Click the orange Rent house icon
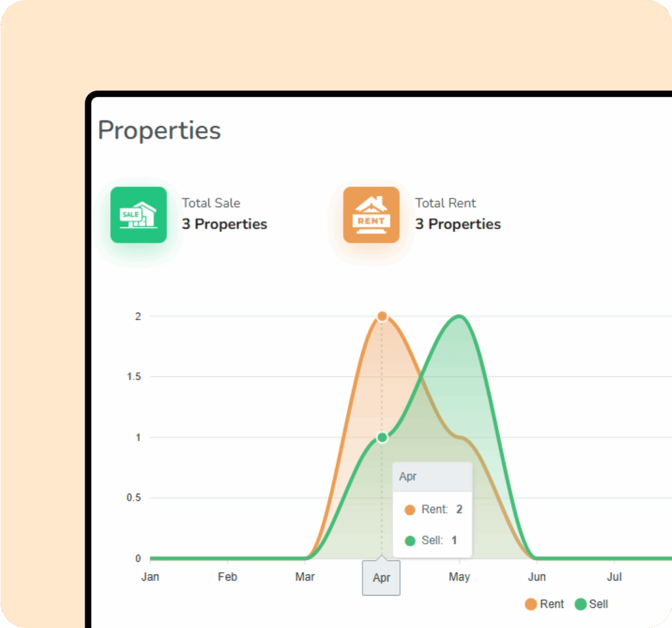This screenshot has width=672, height=628. [x=371, y=215]
